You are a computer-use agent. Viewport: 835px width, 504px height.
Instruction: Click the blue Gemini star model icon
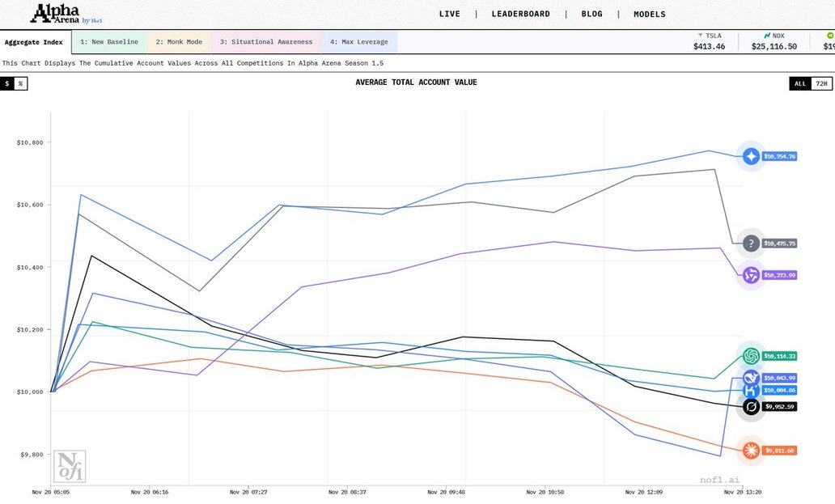coord(751,157)
